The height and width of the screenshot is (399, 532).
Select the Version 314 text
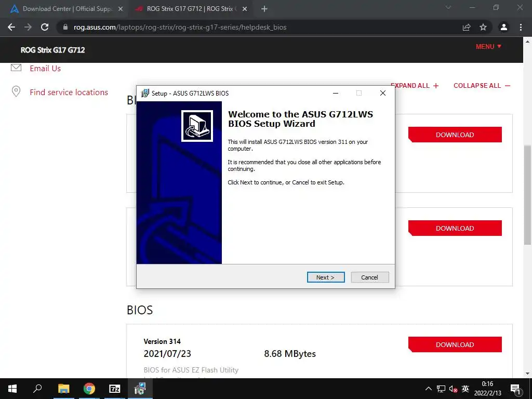(162, 341)
